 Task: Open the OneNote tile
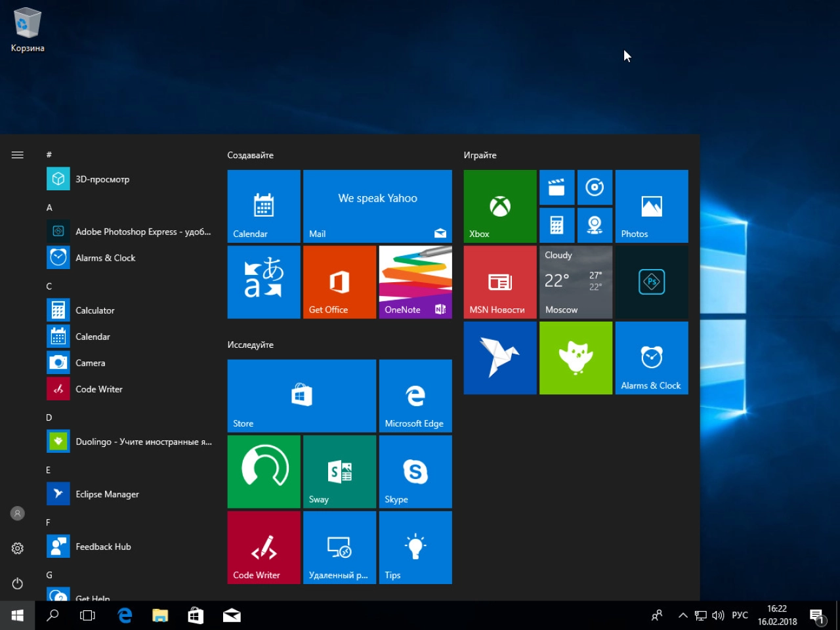(x=415, y=282)
